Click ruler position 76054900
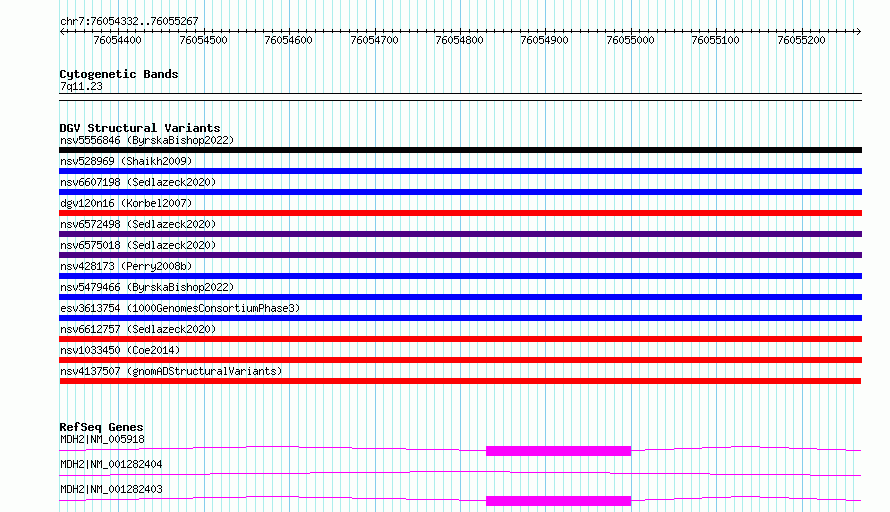890x512 pixels. (x=544, y=40)
